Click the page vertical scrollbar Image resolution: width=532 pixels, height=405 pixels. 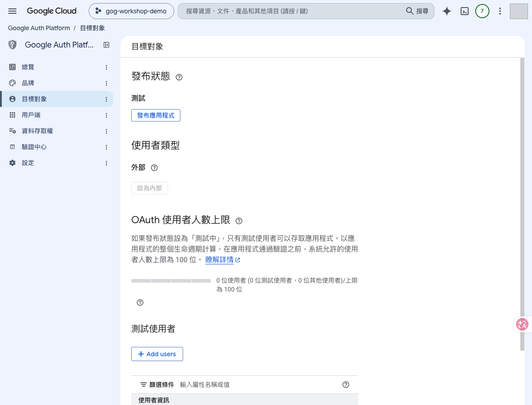click(x=522, y=204)
